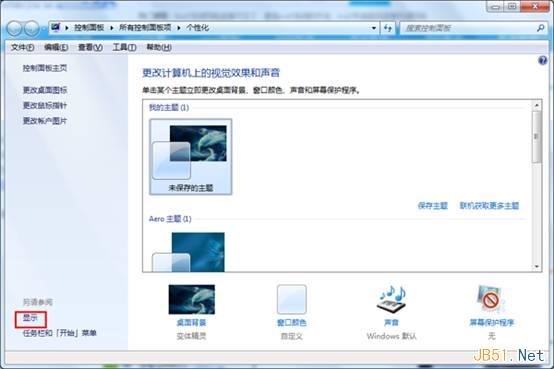The height and width of the screenshot is (369, 554).
Task: Click the theme list scrollbar down arrow
Action: (537, 267)
